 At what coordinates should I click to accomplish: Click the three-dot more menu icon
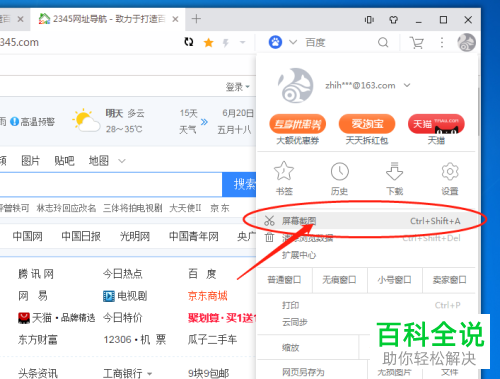coord(442,43)
